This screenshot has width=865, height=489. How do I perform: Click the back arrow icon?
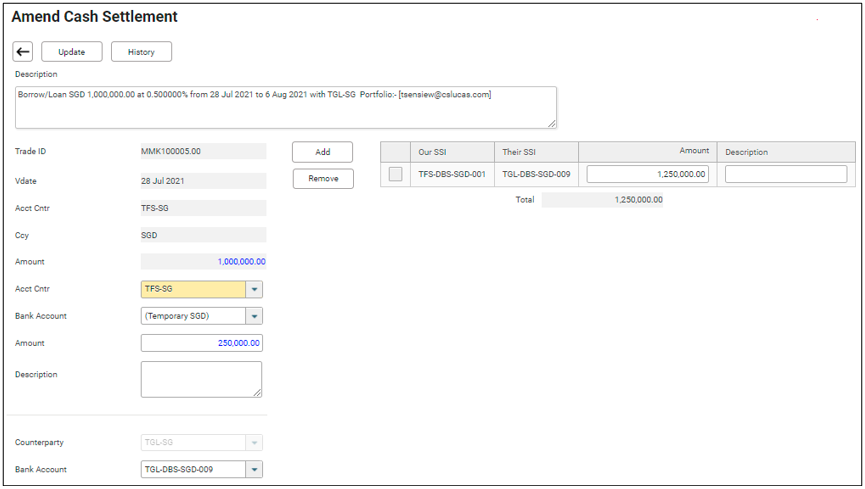[x=23, y=52]
